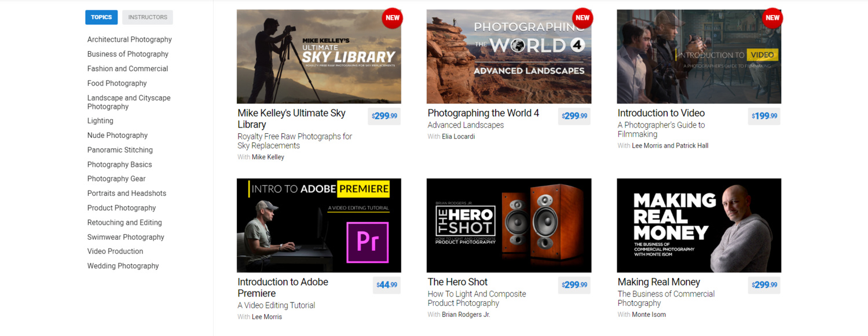This screenshot has height=336, width=868.
Task: Click the Photographing the World 4 title link
Action: pos(483,113)
